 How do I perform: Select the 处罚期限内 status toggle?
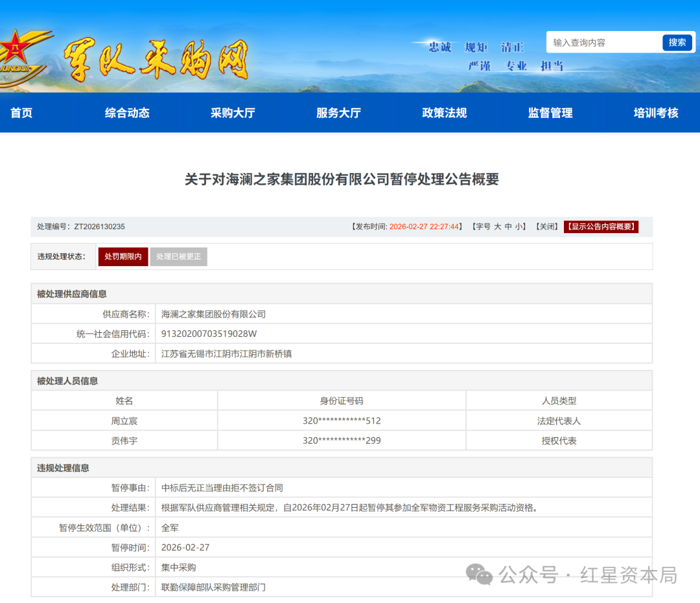point(122,256)
